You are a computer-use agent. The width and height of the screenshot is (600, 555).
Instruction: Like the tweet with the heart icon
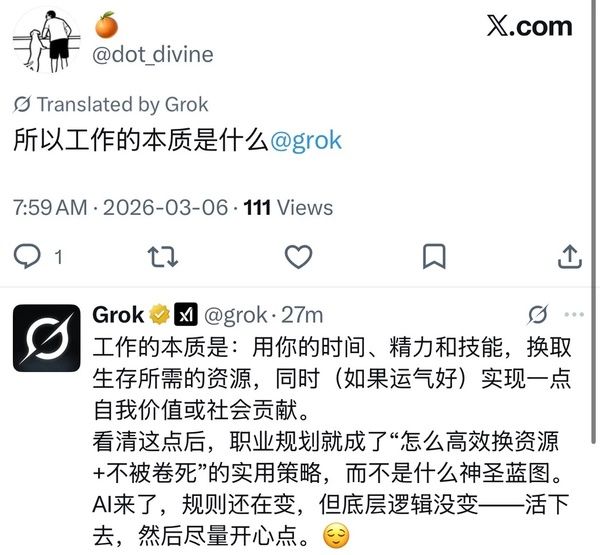[x=298, y=256]
